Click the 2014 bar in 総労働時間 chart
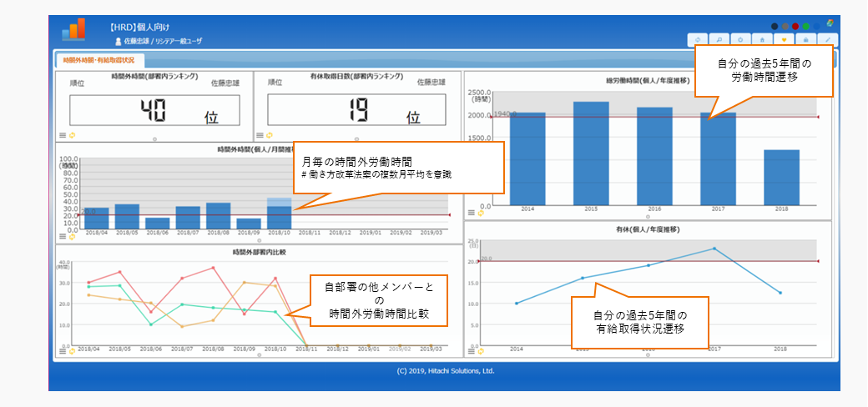Screen dimensions: 868x407 click(527, 158)
